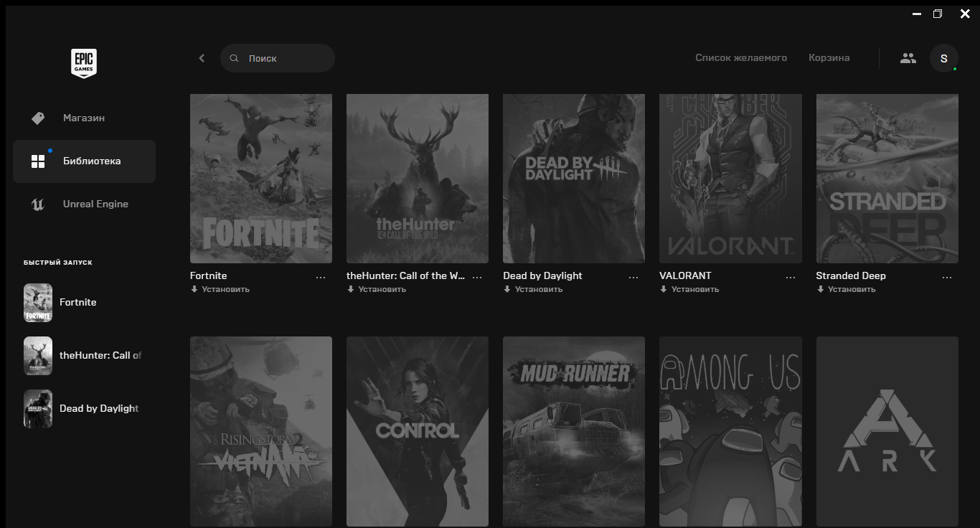Screen dimensions: 980x528
Task: Select the Dead by Daylight cover art
Action: [574, 179]
